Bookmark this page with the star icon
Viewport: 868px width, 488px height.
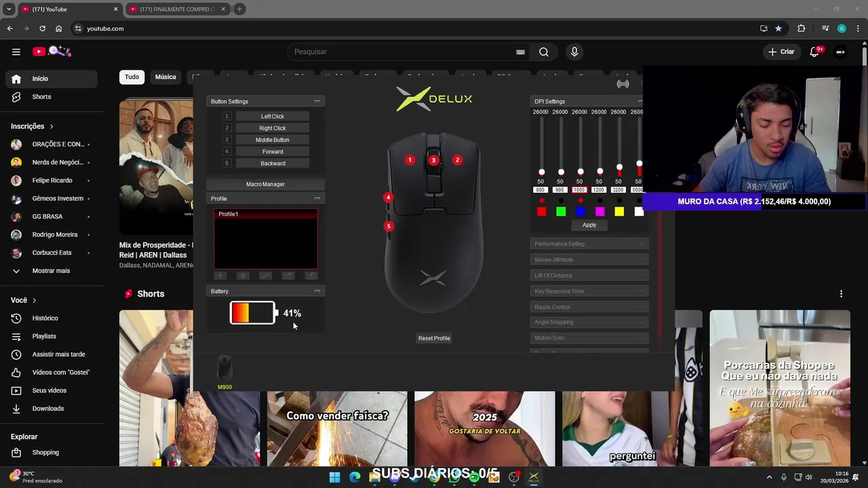778,28
